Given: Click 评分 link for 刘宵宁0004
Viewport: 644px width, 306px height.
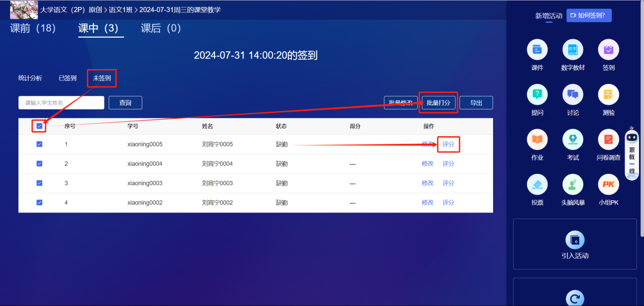Looking at the screenshot, I should (448, 164).
